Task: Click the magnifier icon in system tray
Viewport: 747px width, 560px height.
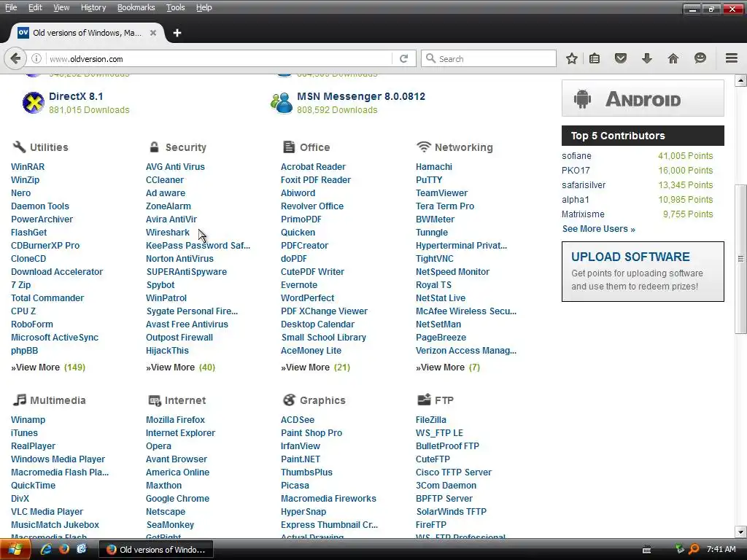Action: pyautogui.click(x=694, y=549)
